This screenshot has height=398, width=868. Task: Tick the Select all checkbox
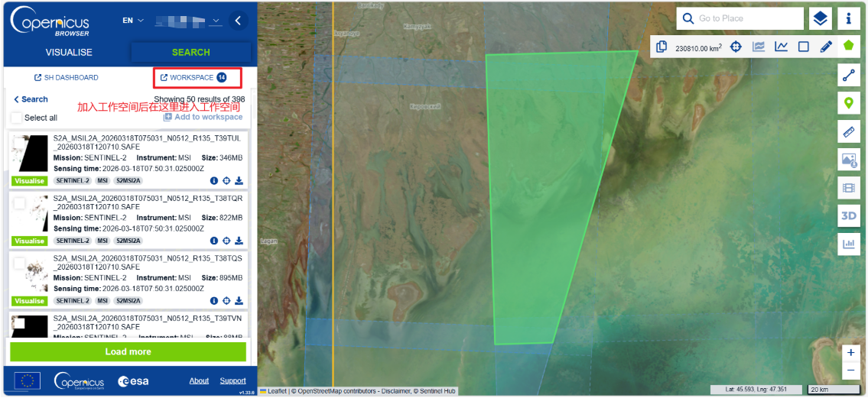coord(17,118)
